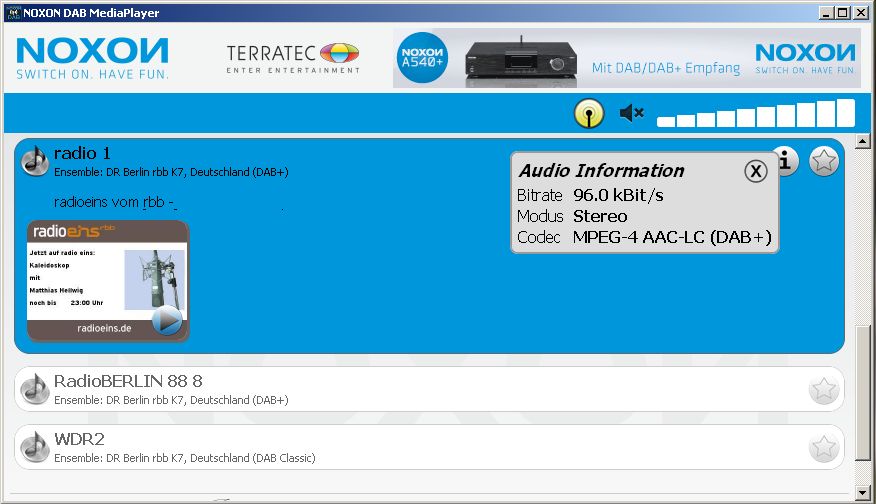
Task: Click the WDR2 ensemble text (DAB Classic)
Action: (x=184, y=458)
